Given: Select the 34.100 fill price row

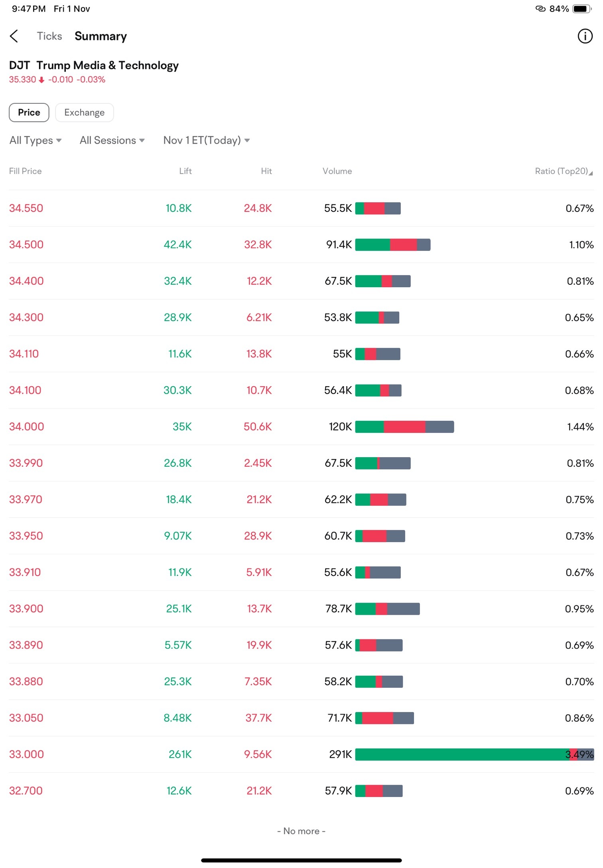Looking at the screenshot, I should [x=301, y=390].
